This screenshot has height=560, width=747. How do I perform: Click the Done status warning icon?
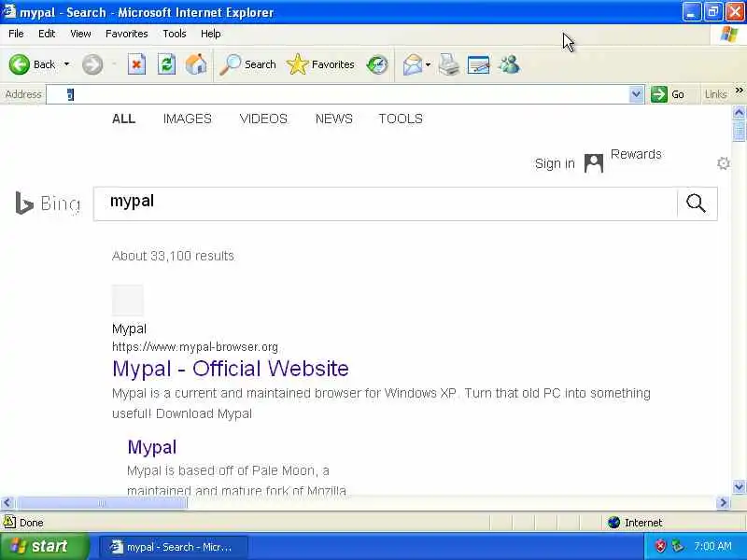[9, 522]
